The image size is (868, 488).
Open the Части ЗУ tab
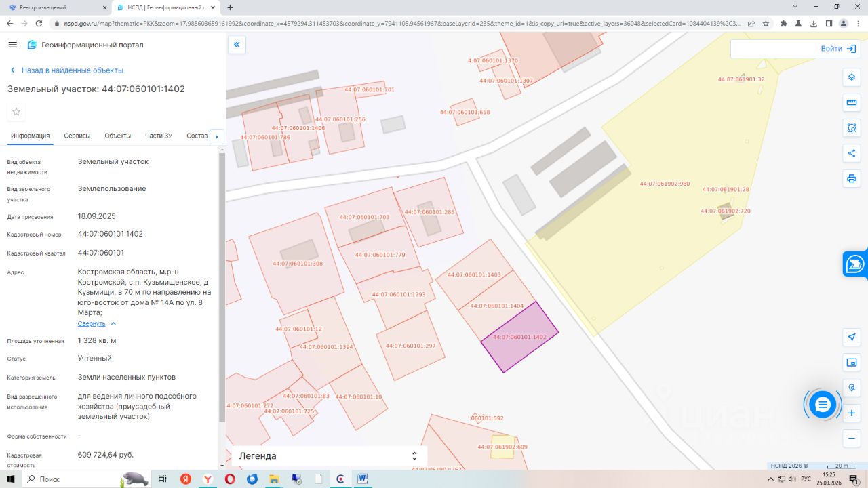pos(159,136)
